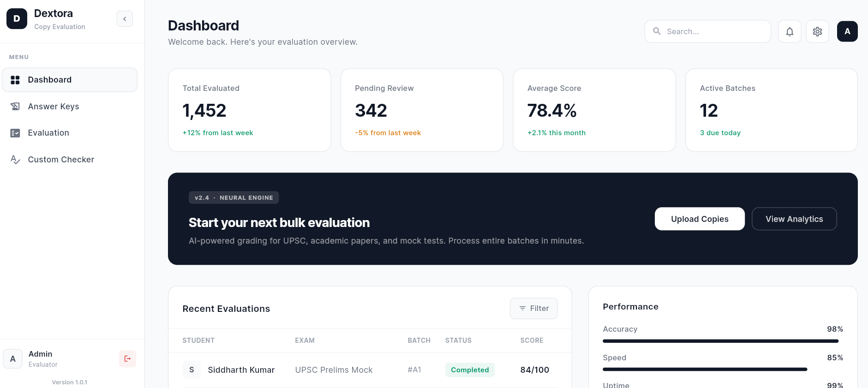Click the Evaluation checklist icon
Screen dimensions: 868x388
pyautogui.click(x=15, y=133)
